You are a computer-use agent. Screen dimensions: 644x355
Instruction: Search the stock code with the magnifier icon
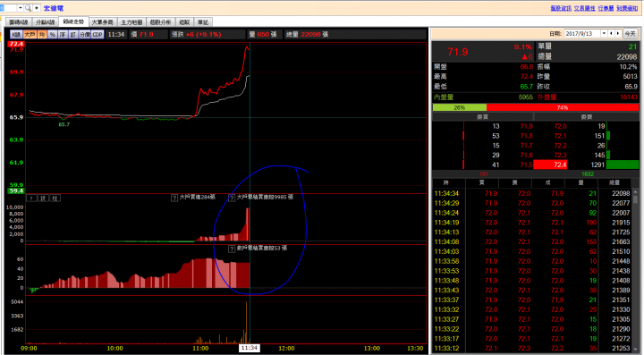(x=28, y=8)
